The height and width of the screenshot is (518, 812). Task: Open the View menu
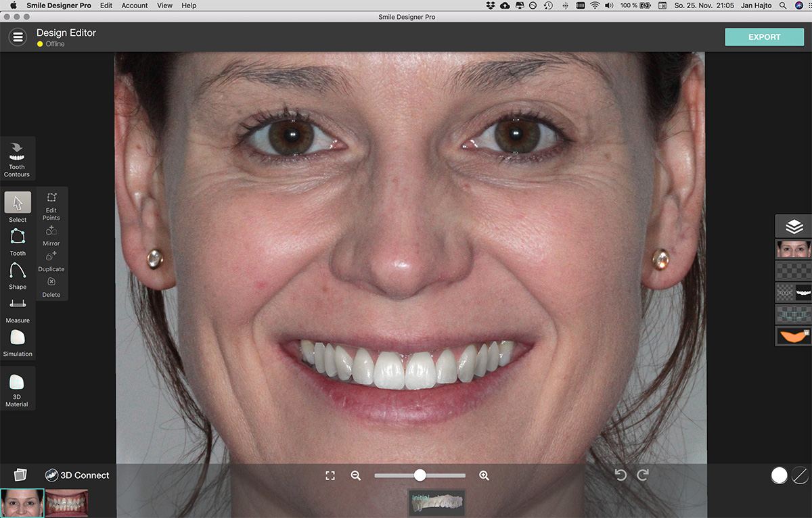(164, 5)
